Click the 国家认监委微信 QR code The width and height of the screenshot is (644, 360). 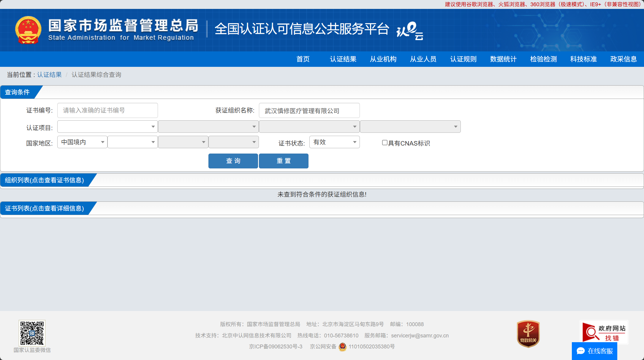click(32, 333)
